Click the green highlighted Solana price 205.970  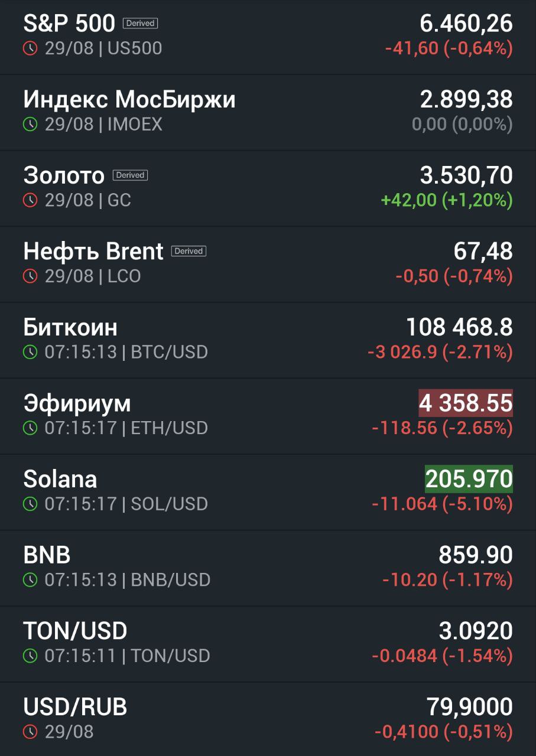[x=469, y=479]
